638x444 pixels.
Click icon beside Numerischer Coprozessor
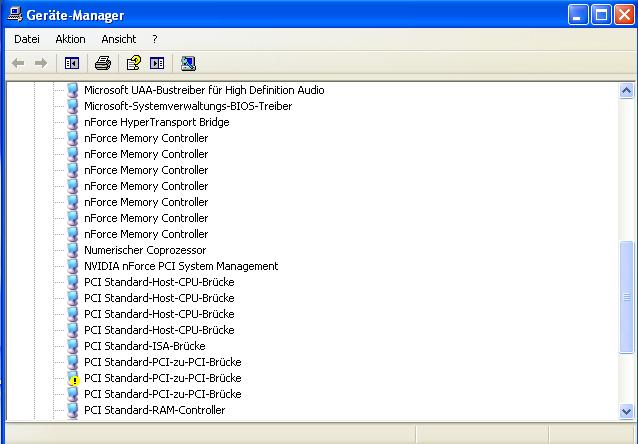tap(72, 250)
